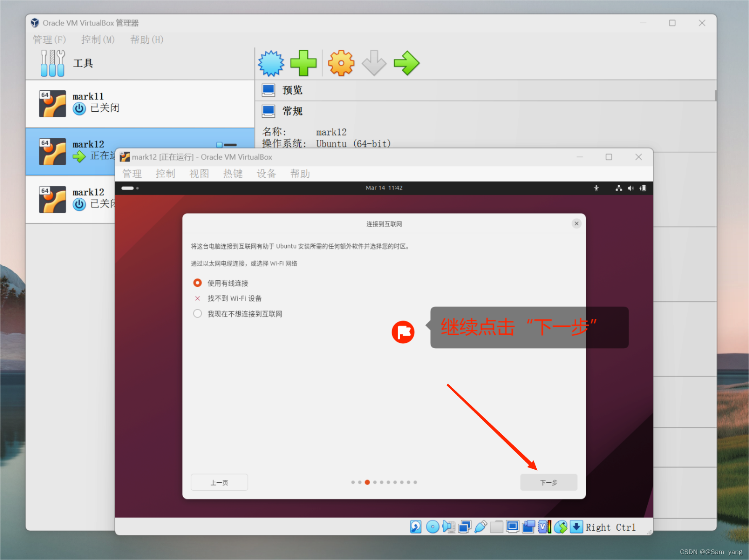Click the highlighted orange installer progress dot
This screenshot has height=560, width=749.
coord(367,482)
